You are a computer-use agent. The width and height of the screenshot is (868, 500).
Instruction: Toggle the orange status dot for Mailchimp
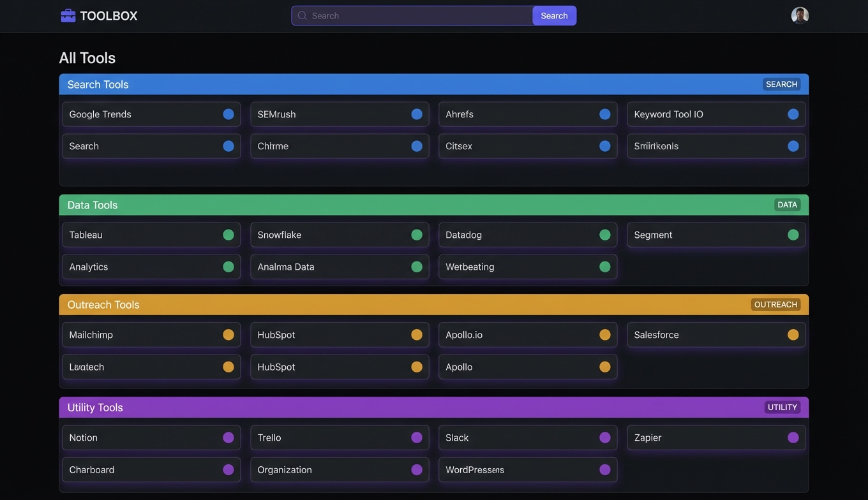(x=228, y=335)
